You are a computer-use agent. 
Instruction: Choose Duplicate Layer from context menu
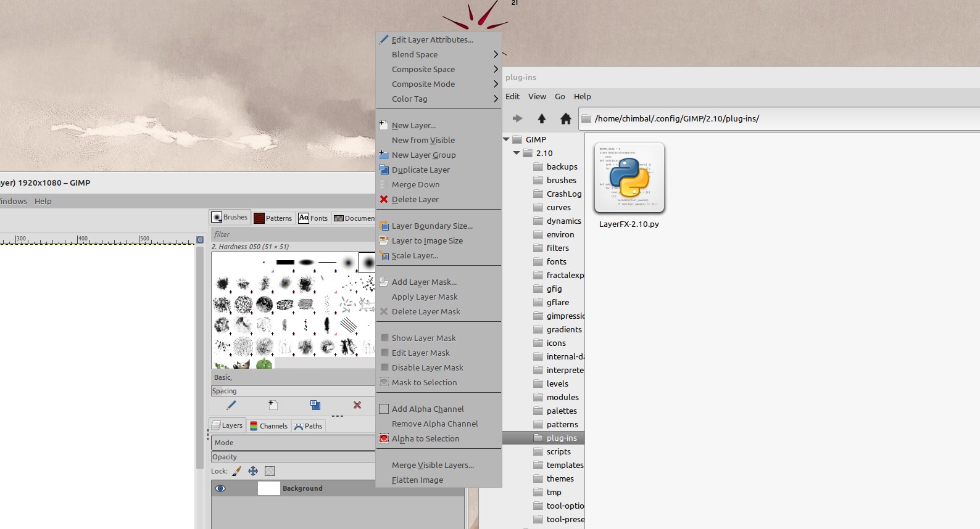coord(421,170)
